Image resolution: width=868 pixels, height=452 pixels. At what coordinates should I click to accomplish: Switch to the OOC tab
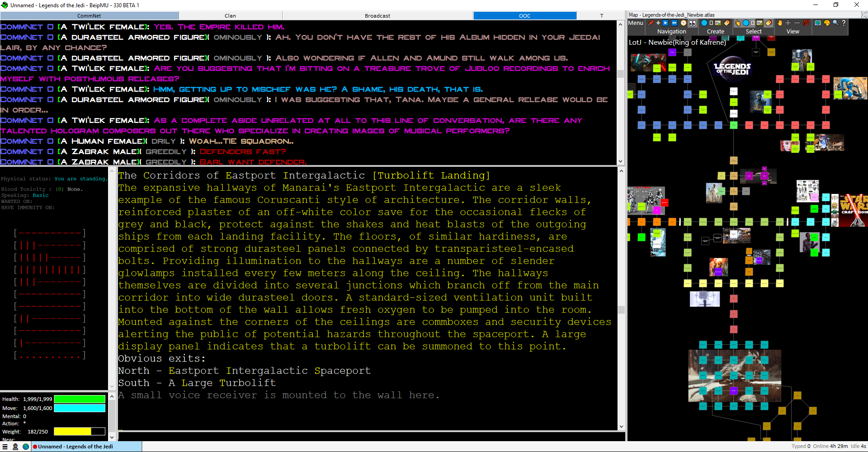point(525,16)
